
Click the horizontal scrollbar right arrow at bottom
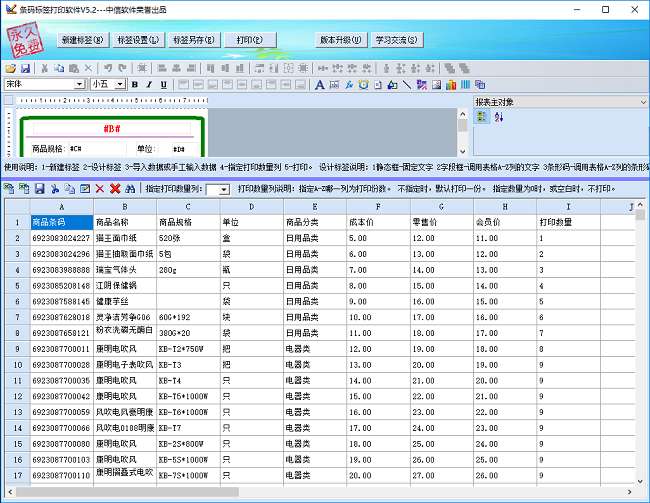pyautogui.click(x=630, y=492)
